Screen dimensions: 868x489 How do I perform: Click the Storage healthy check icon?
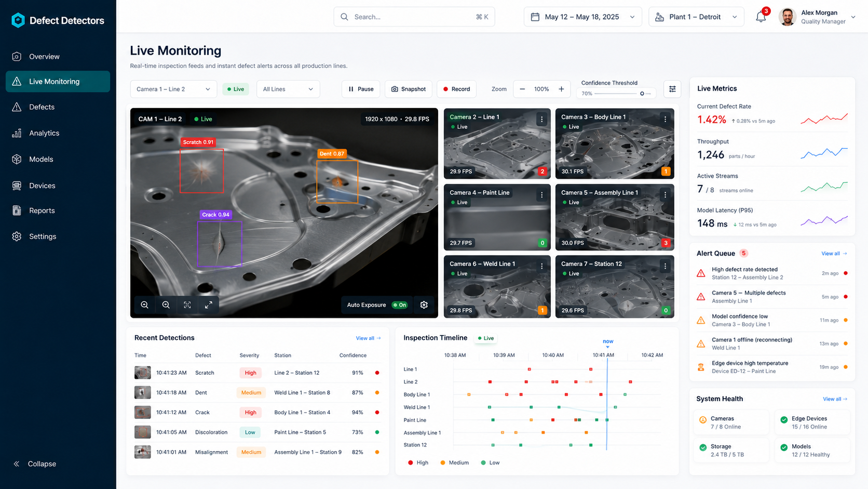click(703, 447)
